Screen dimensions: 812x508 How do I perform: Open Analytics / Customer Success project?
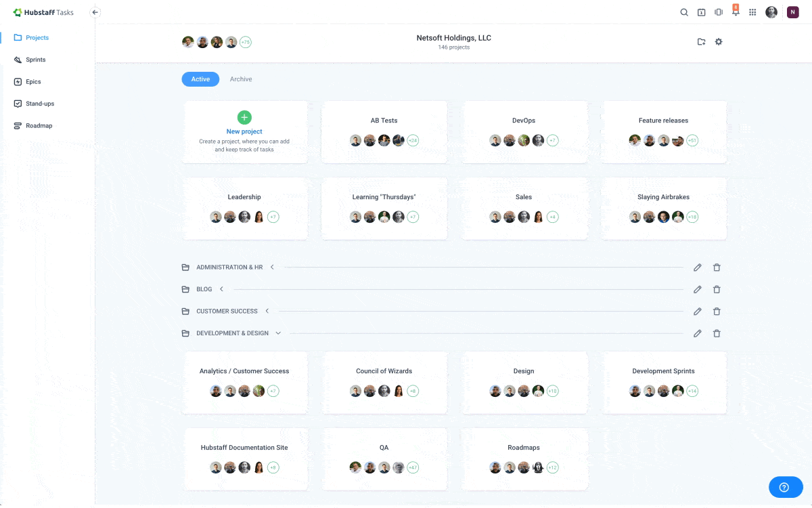click(x=244, y=383)
